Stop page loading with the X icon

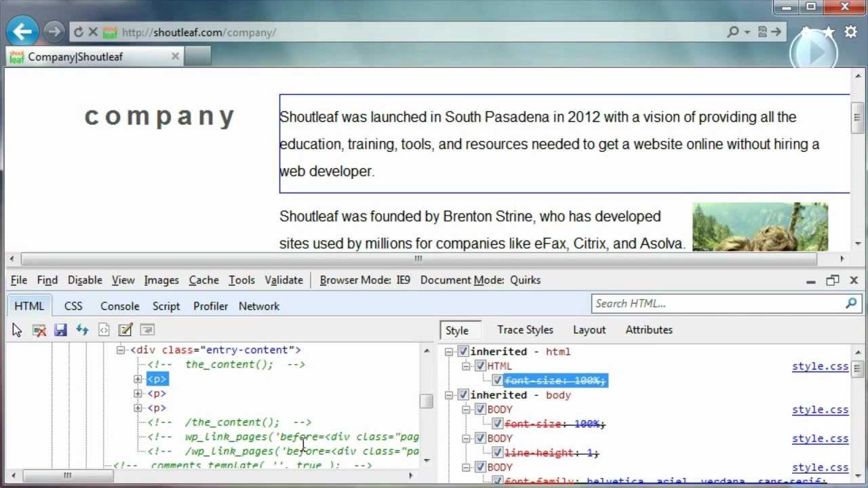pyautogui.click(x=94, y=32)
